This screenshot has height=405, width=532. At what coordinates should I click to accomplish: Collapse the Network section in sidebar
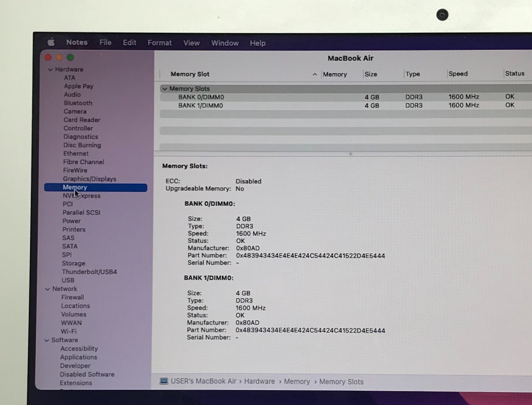point(48,289)
